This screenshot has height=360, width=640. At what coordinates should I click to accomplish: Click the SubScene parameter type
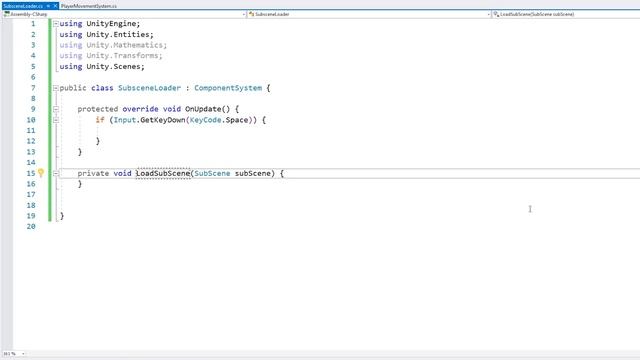click(x=212, y=173)
